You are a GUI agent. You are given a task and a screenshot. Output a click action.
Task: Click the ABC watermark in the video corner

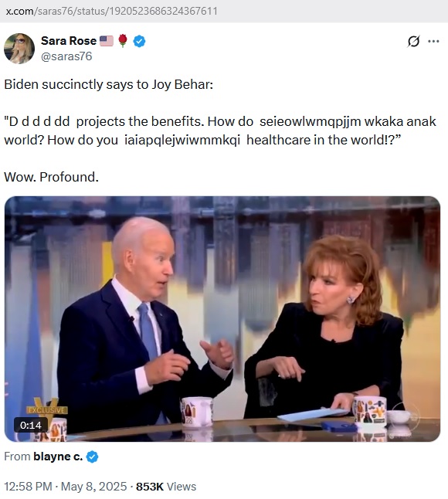pos(406,416)
